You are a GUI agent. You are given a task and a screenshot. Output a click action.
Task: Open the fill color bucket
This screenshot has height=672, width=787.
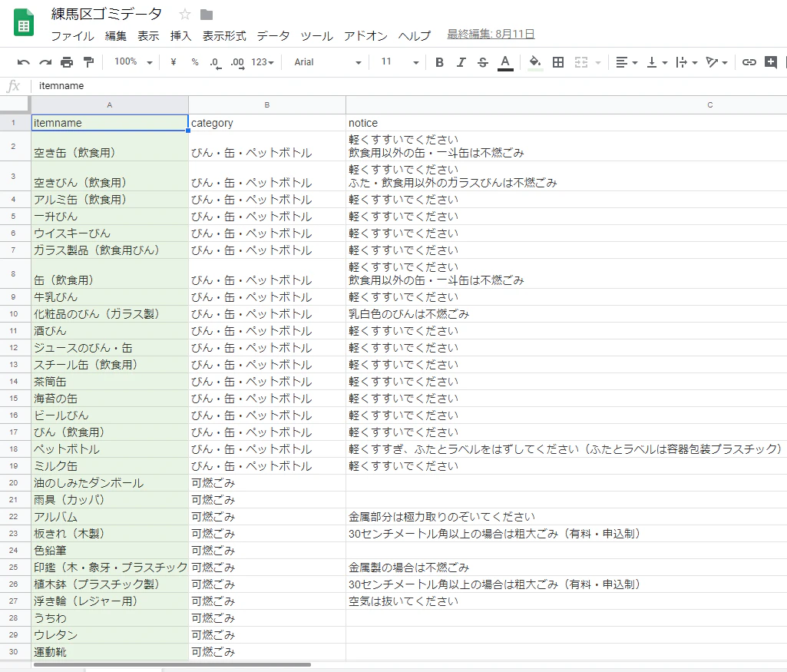point(535,62)
